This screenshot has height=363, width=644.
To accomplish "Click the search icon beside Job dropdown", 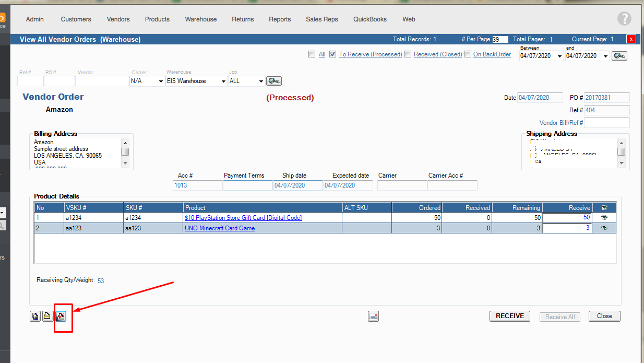I will pos(273,81).
